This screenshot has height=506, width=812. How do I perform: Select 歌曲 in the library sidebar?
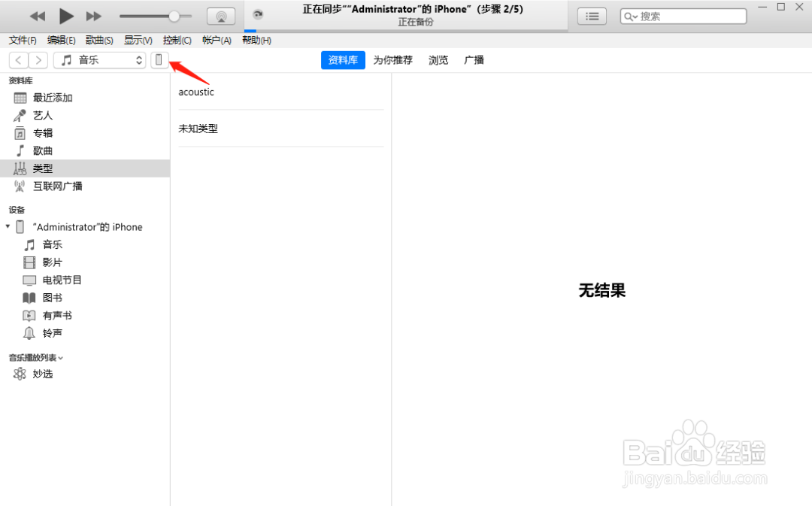(x=85, y=150)
